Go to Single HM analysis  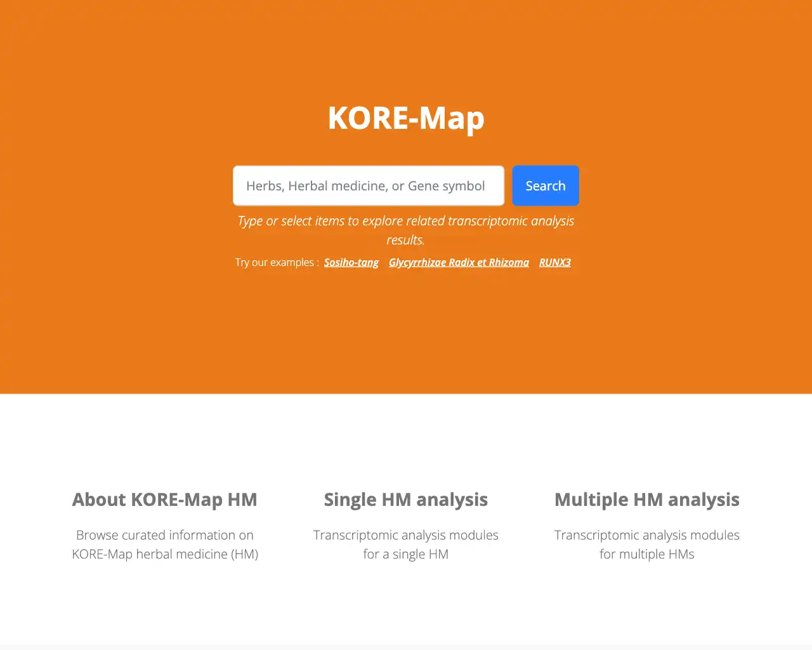click(x=406, y=500)
